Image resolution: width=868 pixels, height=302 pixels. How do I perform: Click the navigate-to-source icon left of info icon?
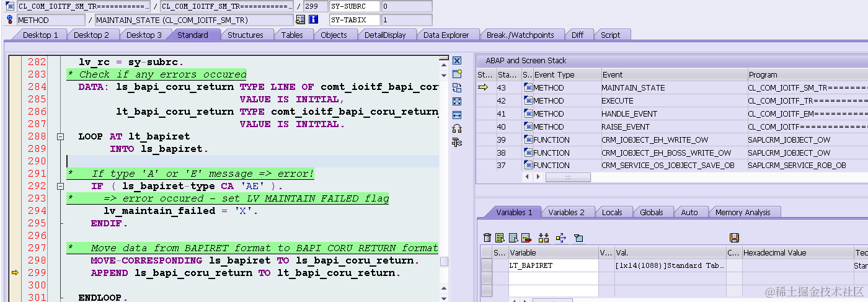click(301, 20)
